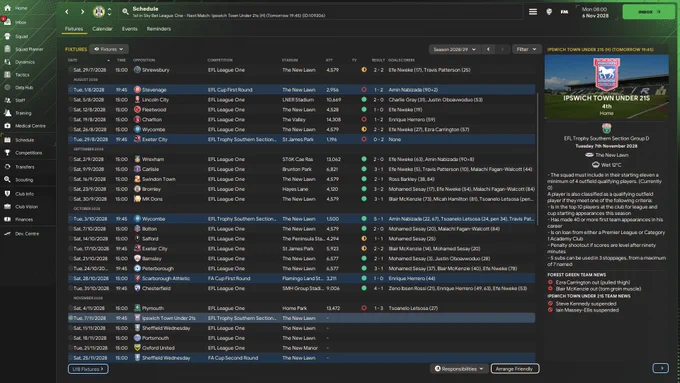
Task: Open the Medical Centre sidebar icon
Action: click(x=7, y=126)
